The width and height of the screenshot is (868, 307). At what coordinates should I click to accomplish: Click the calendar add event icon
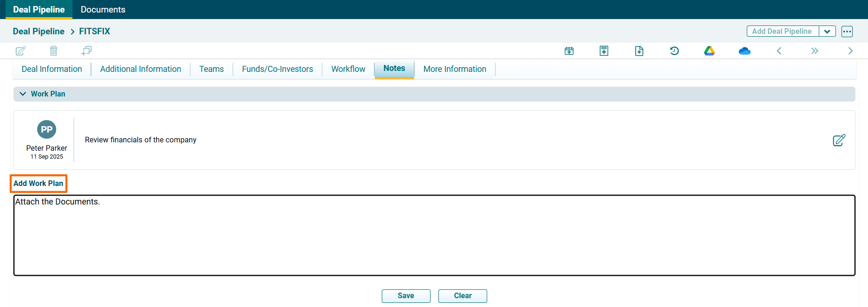[x=569, y=51]
